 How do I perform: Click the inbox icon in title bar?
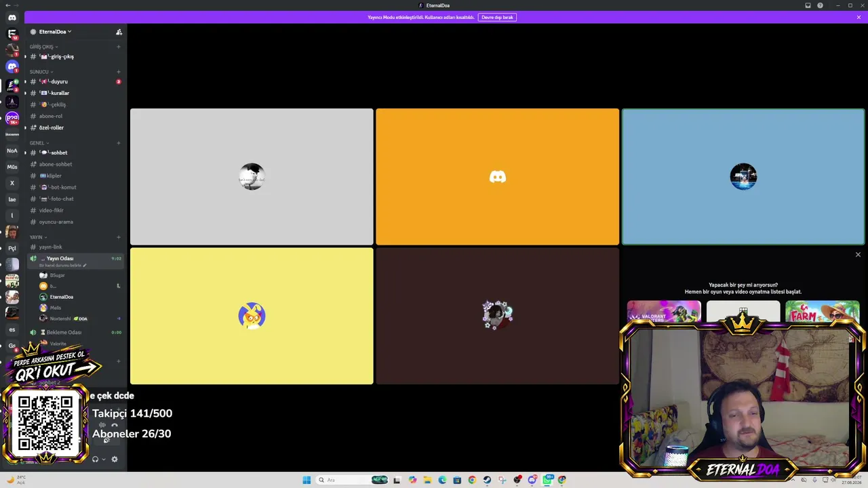808,5
